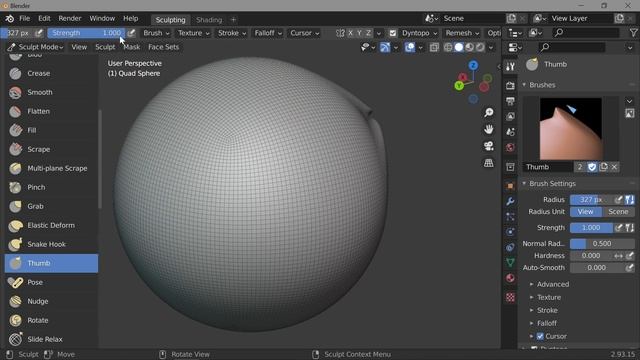Viewport: 640px width, 360px height.
Task: Select the Smooth brush
Action: pyautogui.click(x=51, y=92)
